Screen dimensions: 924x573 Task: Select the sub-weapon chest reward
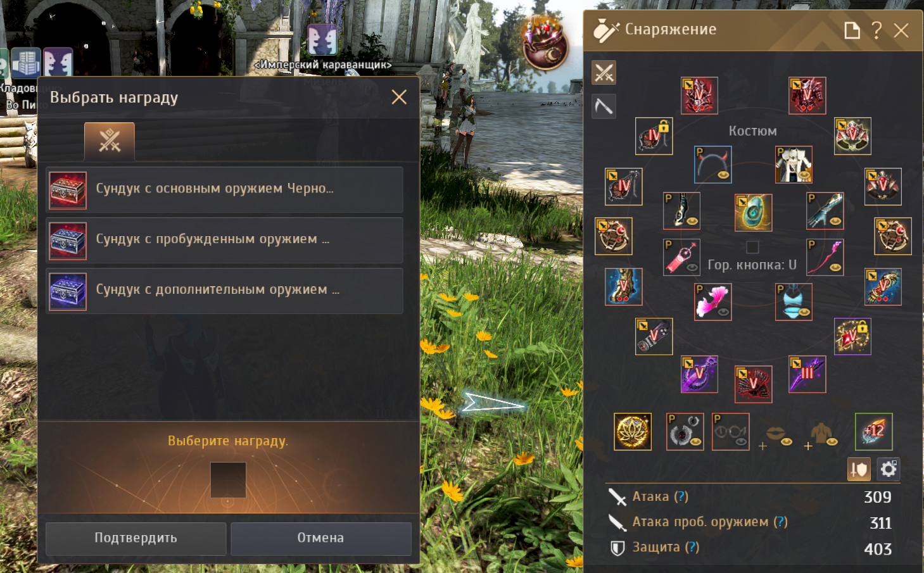pos(225,291)
